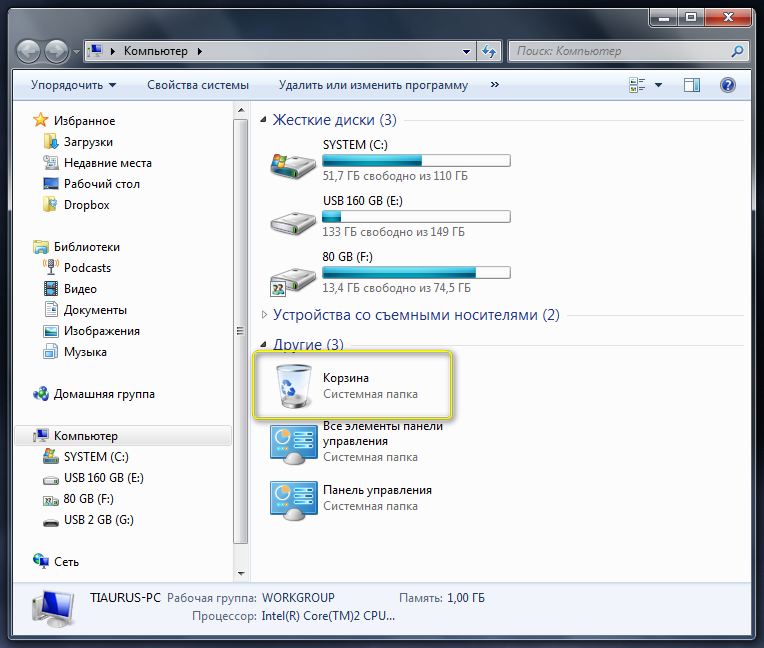The width and height of the screenshot is (764, 648).
Task: Click arrow after Компьютер in address bar
Action: tap(199, 51)
